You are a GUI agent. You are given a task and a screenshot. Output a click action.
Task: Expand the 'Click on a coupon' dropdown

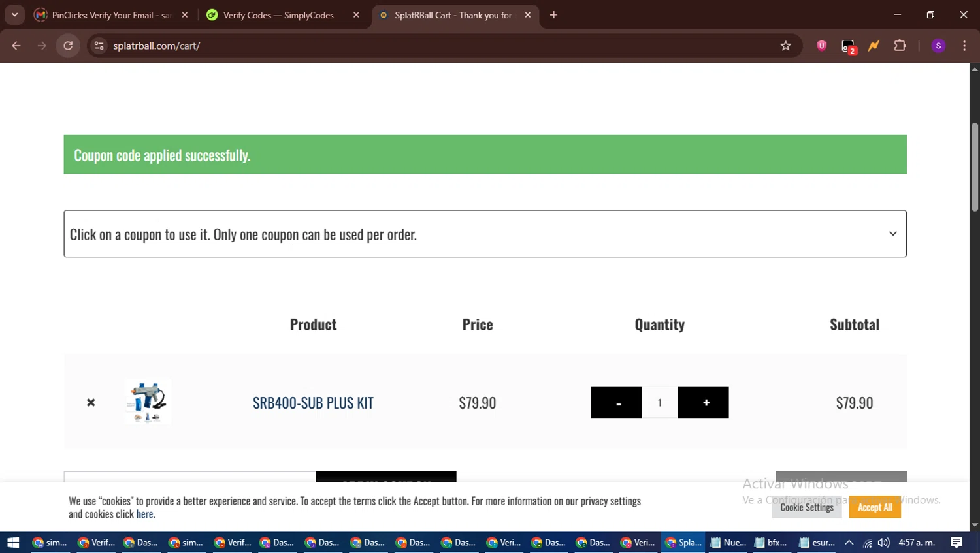(x=485, y=234)
